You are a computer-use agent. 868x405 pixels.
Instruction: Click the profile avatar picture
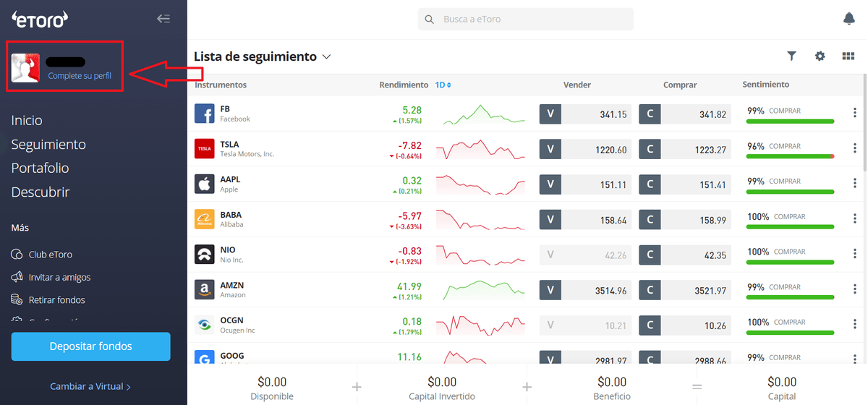(x=25, y=68)
